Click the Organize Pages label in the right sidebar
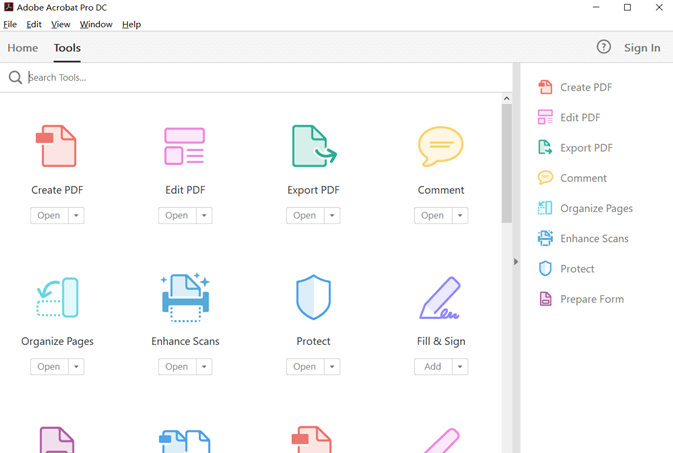This screenshot has width=673, height=453. click(x=596, y=209)
